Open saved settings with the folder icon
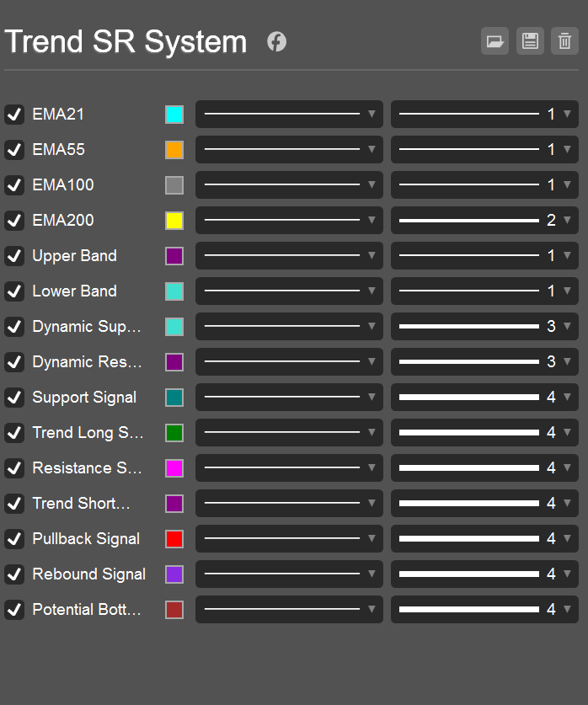This screenshot has width=588, height=705. (494, 41)
